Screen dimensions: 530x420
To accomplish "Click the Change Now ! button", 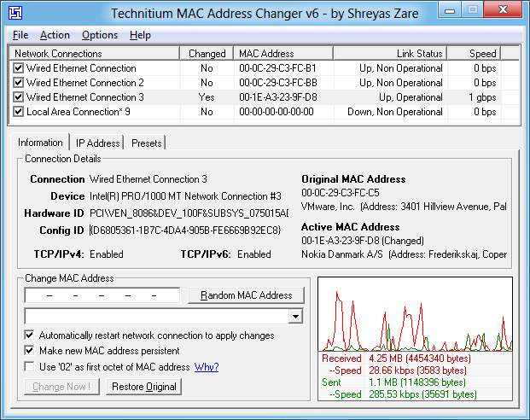I will (61, 387).
